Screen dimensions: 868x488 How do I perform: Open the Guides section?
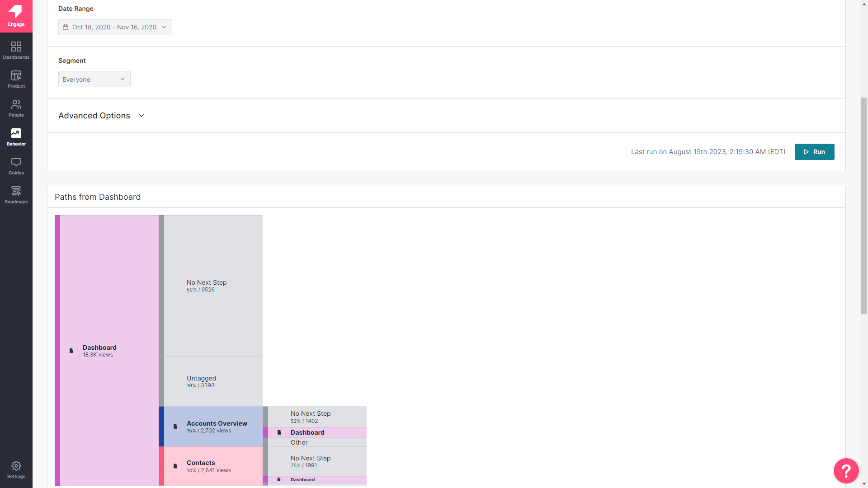pos(16,166)
